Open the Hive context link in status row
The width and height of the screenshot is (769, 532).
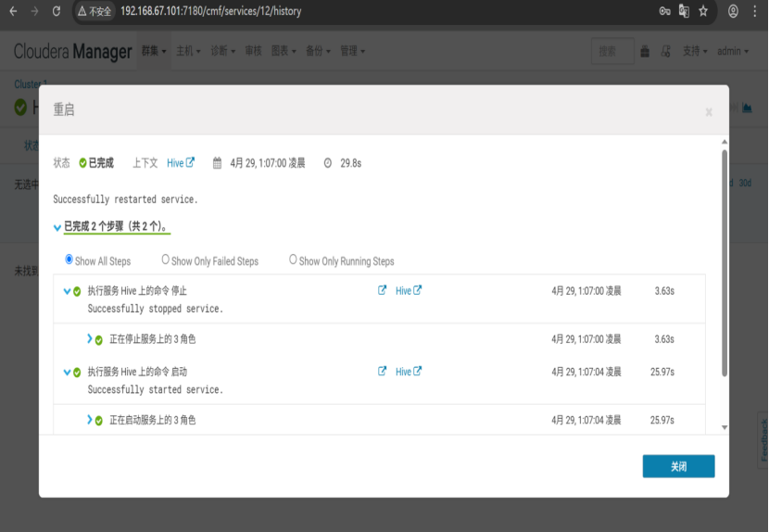coord(181,163)
